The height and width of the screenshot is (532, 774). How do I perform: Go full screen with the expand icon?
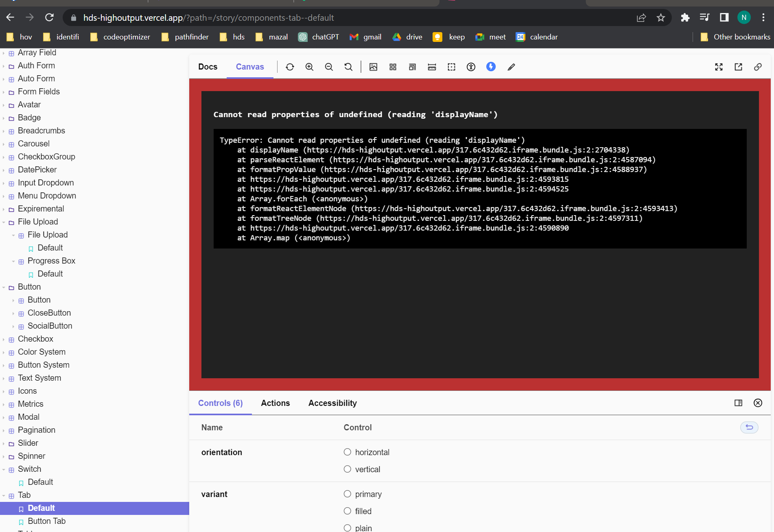(719, 67)
